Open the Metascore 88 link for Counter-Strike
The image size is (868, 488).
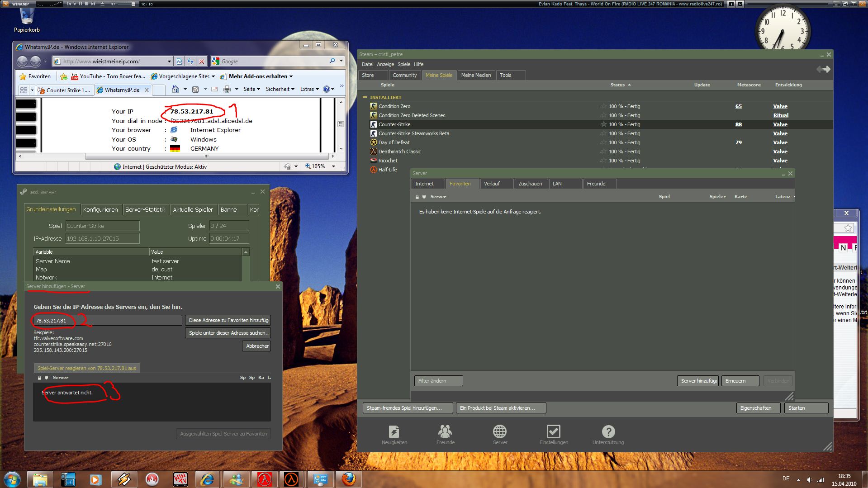(x=739, y=124)
